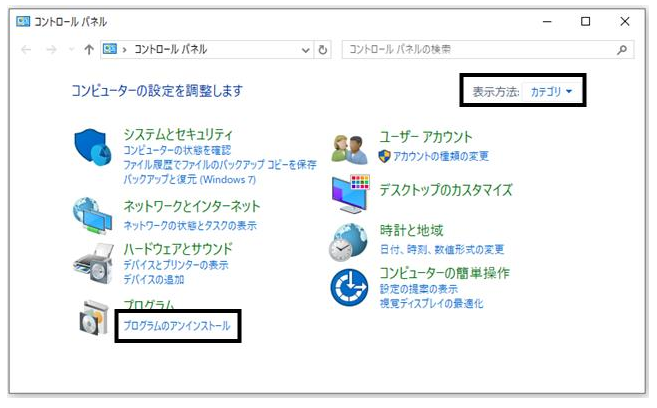Open 時計と地域 category
This screenshot has height=408, width=657.
coord(411,230)
